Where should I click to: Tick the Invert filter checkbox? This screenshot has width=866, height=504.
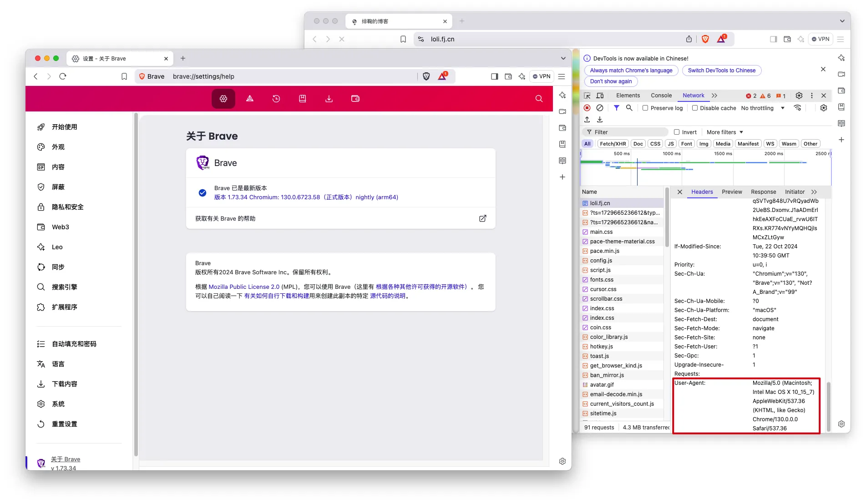point(677,132)
